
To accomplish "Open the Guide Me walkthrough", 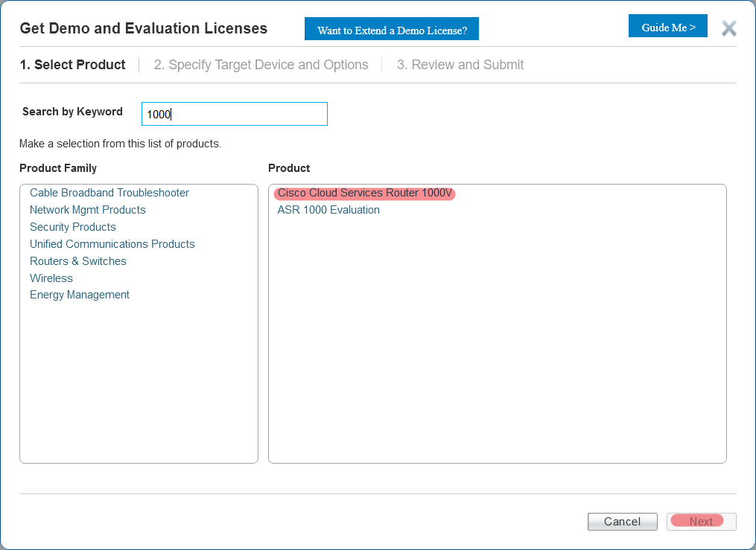I will pyautogui.click(x=668, y=26).
